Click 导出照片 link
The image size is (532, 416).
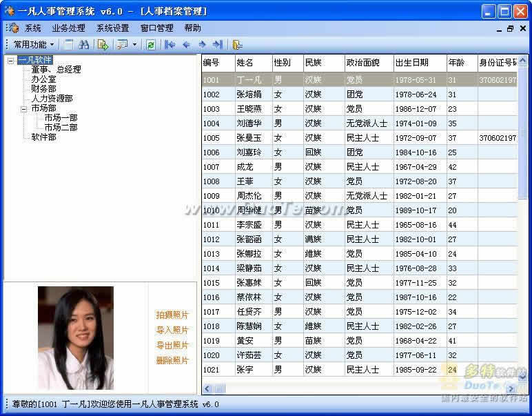[x=172, y=345]
